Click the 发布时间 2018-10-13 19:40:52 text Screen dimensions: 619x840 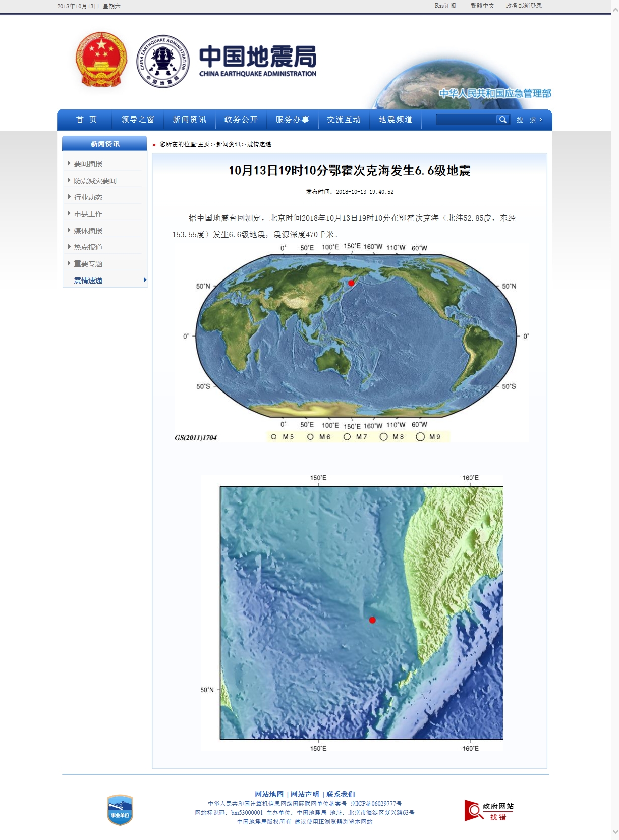350,192
